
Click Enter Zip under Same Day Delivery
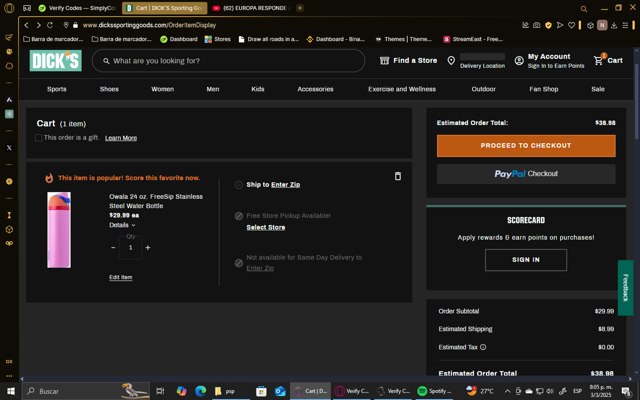[x=260, y=268]
